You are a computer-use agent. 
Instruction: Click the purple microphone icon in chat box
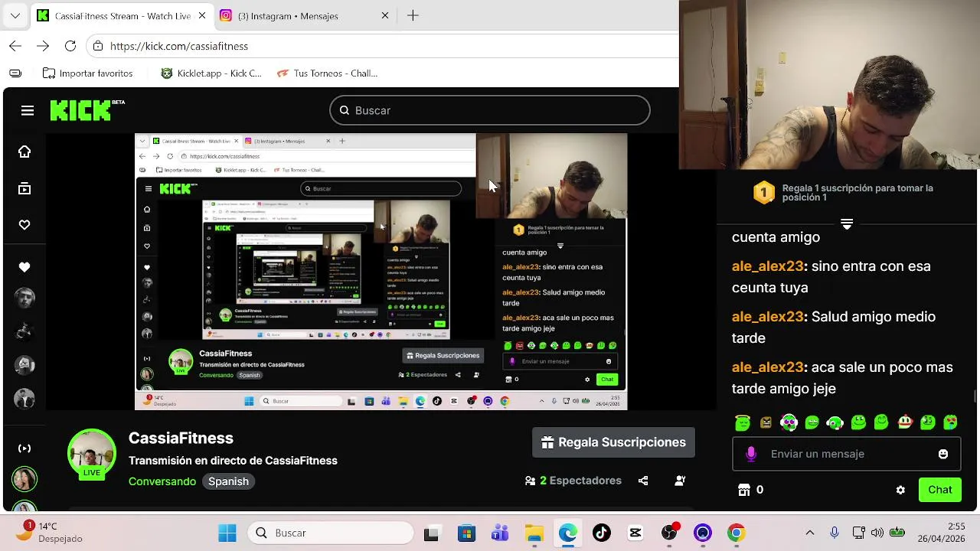click(751, 454)
